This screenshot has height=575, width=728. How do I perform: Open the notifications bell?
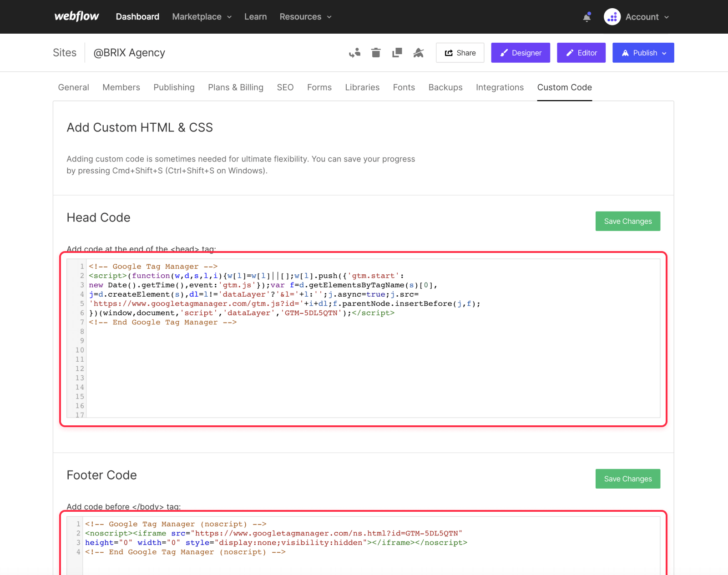coord(587,17)
